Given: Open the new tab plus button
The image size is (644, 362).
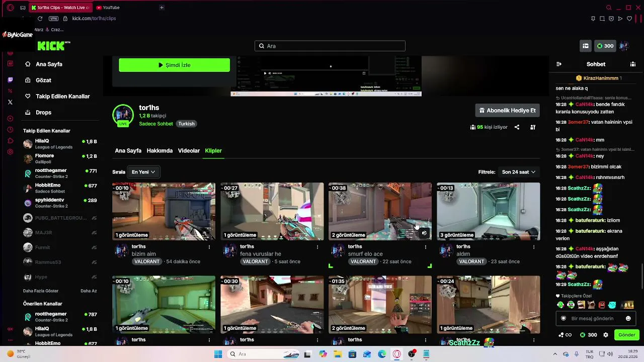Looking at the screenshot, I should tap(162, 8).
